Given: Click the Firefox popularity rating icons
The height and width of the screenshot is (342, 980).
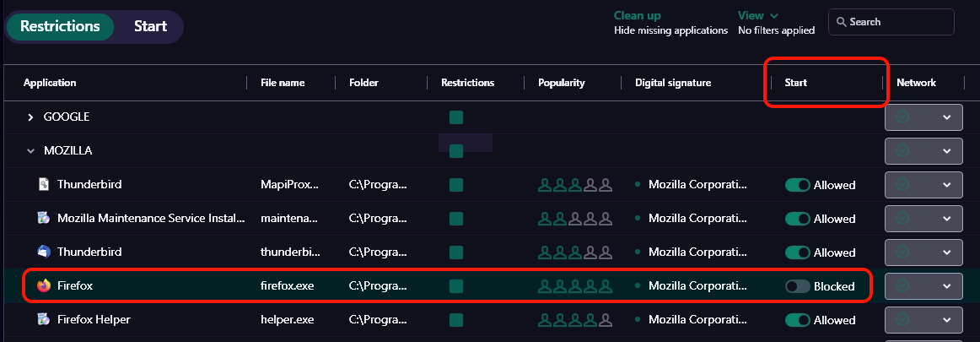Looking at the screenshot, I should (572, 286).
